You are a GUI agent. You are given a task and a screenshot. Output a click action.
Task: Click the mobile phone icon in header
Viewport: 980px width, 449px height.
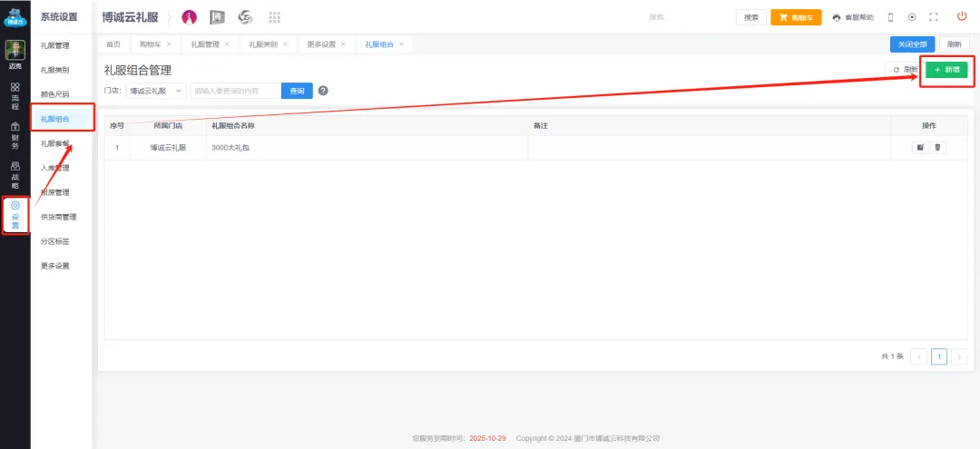pos(890,17)
